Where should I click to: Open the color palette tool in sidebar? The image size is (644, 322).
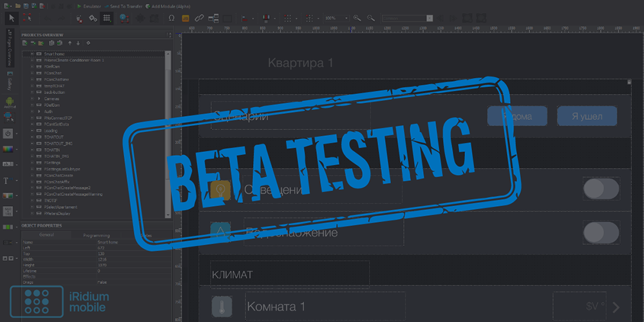(x=8, y=149)
